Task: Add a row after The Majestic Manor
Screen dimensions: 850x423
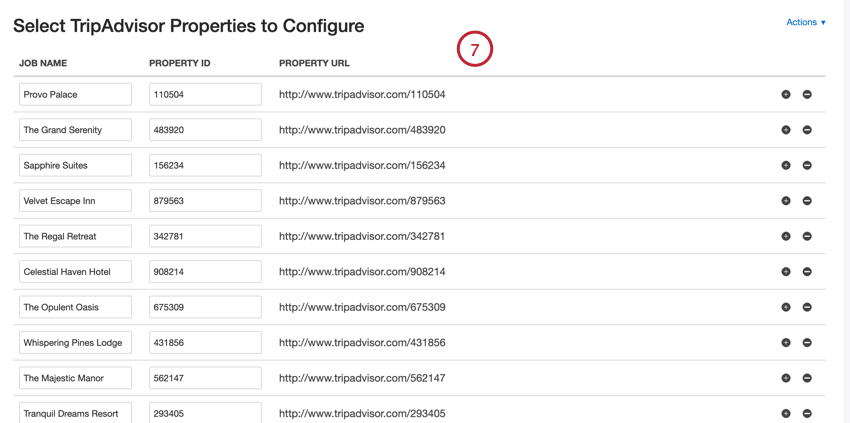Action: pos(786,378)
